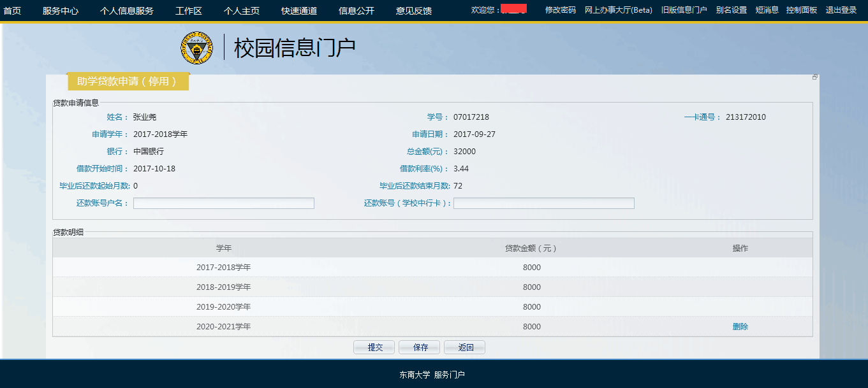Click the panel restore icon at top-right
868x388 pixels.
pyautogui.click(x=815, y=77)
